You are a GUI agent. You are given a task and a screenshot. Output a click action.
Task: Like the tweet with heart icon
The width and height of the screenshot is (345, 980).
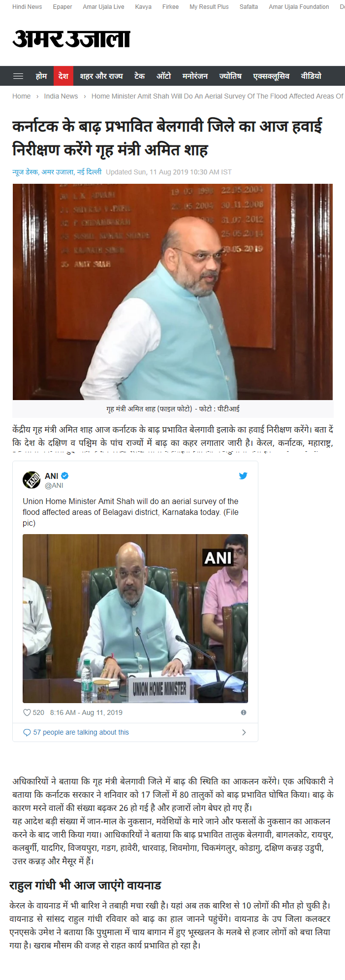pos(27,712)
